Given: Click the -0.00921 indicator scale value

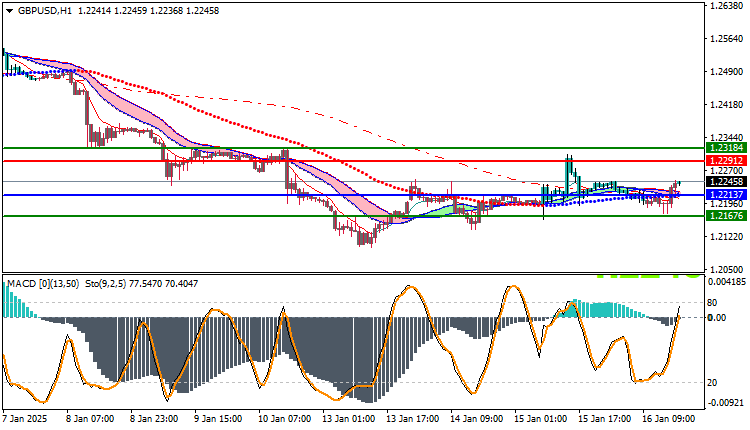Looking at the screenshot, I should coord(727,403).
